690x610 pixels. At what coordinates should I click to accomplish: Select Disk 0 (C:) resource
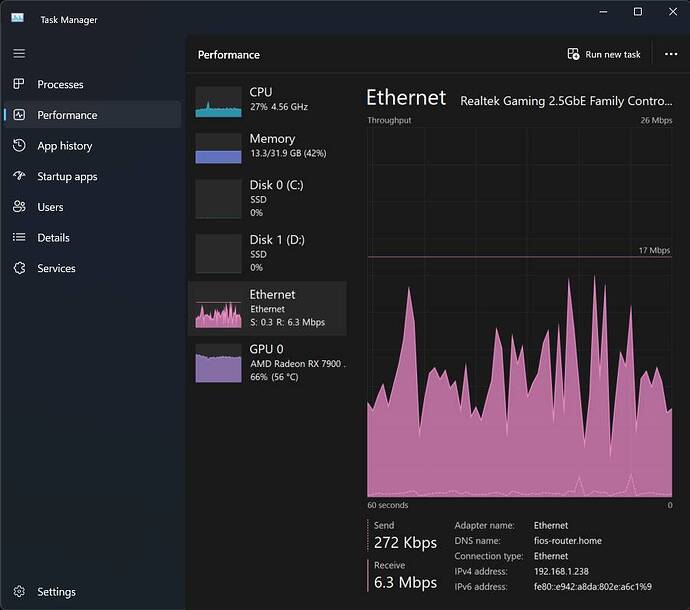[x=268, y=198]
